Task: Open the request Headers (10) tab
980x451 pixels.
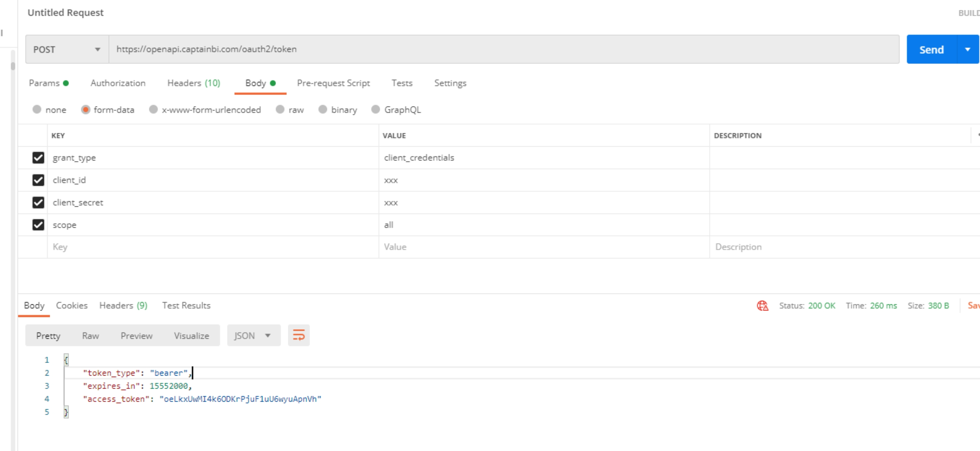Action: 194,83
